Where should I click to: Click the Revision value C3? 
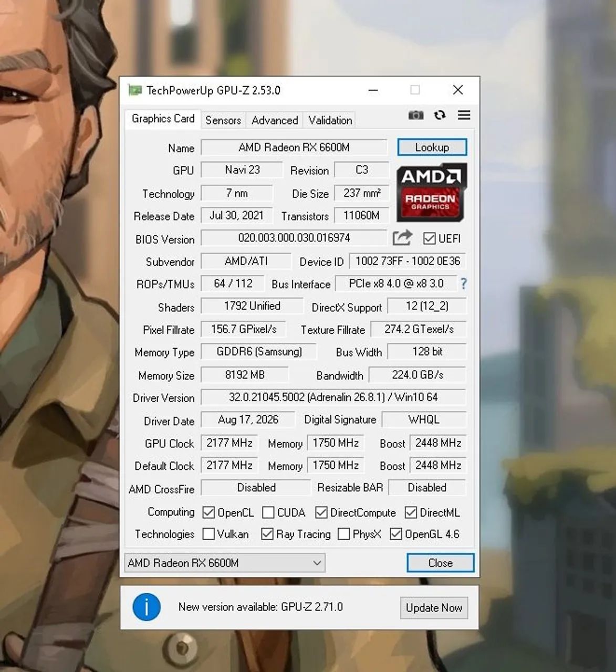click(x=362, y=170)
